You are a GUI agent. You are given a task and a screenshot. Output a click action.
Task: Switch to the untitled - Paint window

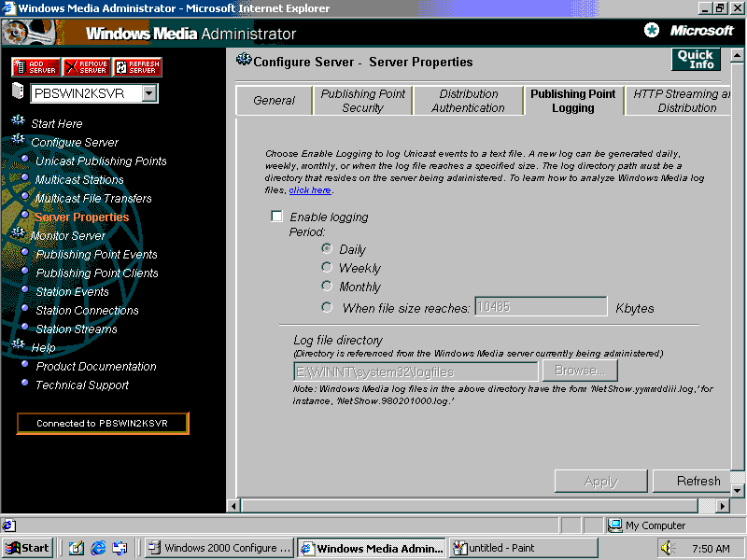coord(523,548)
